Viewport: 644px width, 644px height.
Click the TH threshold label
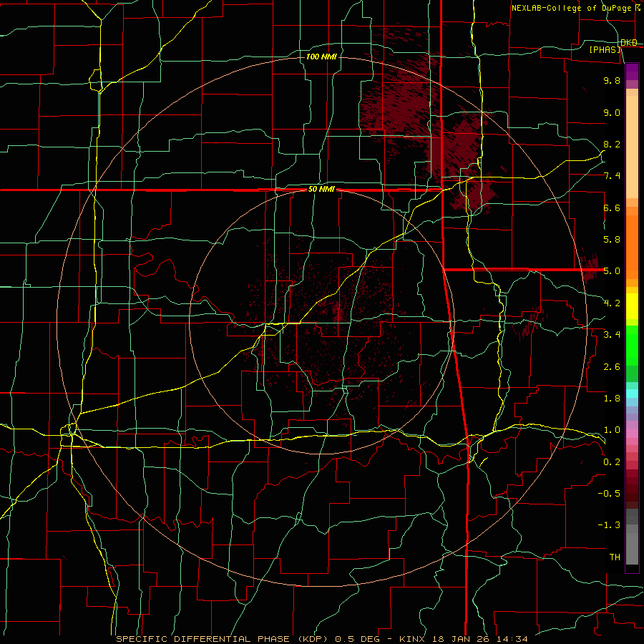coord(615,557)
